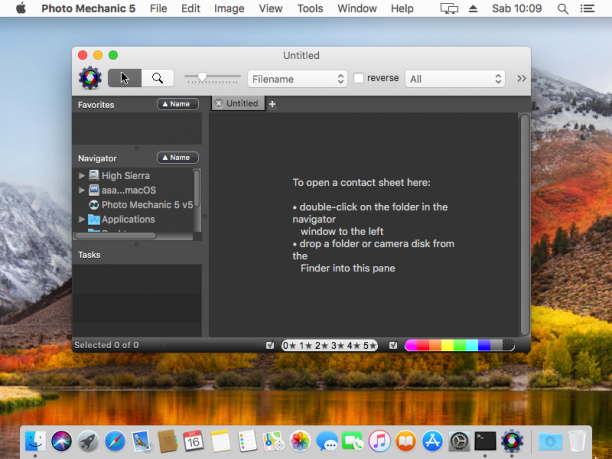
Task: Filter by blue color class
Action: [x=484, y=345]
